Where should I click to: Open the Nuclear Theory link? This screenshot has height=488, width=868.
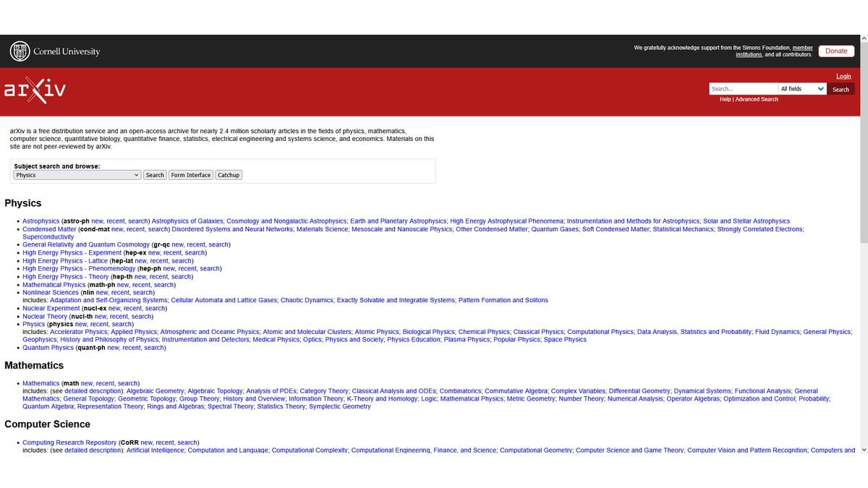[45, 316]
